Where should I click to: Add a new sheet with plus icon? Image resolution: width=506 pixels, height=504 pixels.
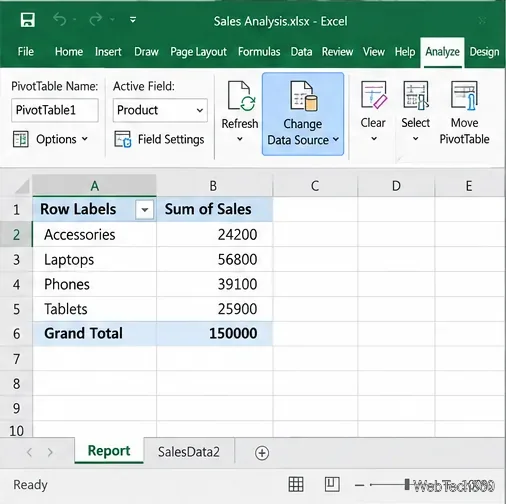[262, 453]
